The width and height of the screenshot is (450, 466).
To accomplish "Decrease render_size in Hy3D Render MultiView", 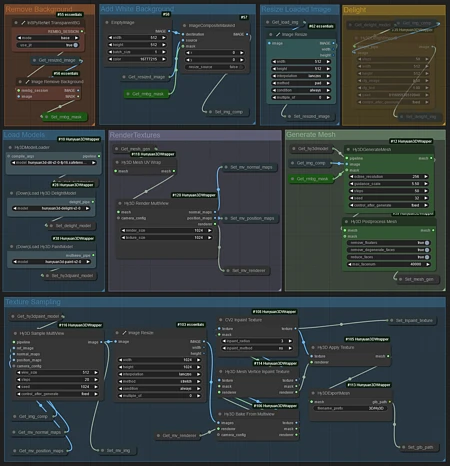I will tap(123, 230).
